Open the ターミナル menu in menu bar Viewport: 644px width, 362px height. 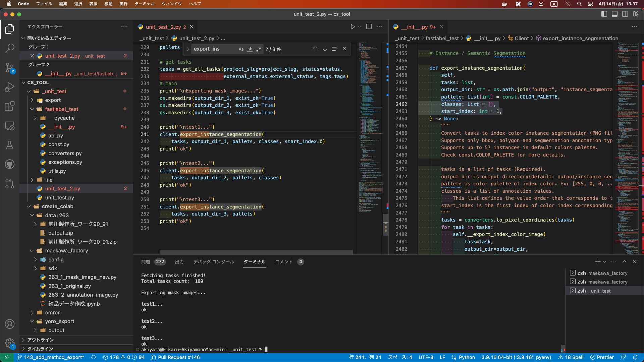144,4
